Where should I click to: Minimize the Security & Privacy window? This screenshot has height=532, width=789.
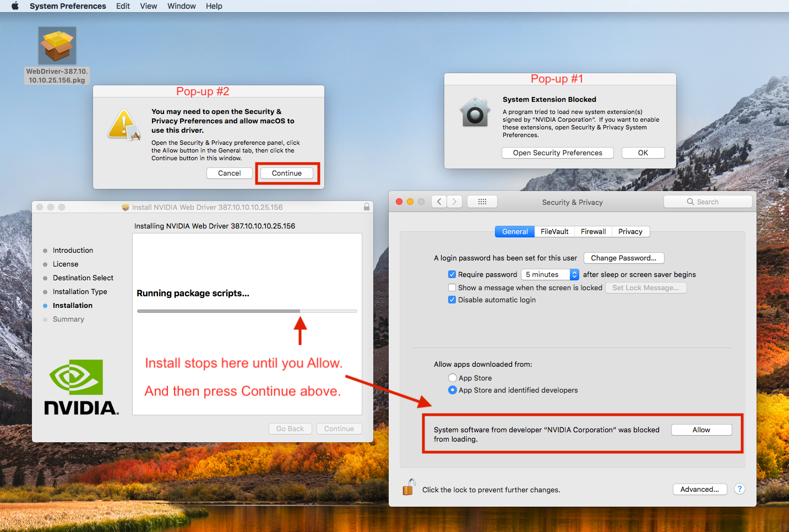[410, 202]
